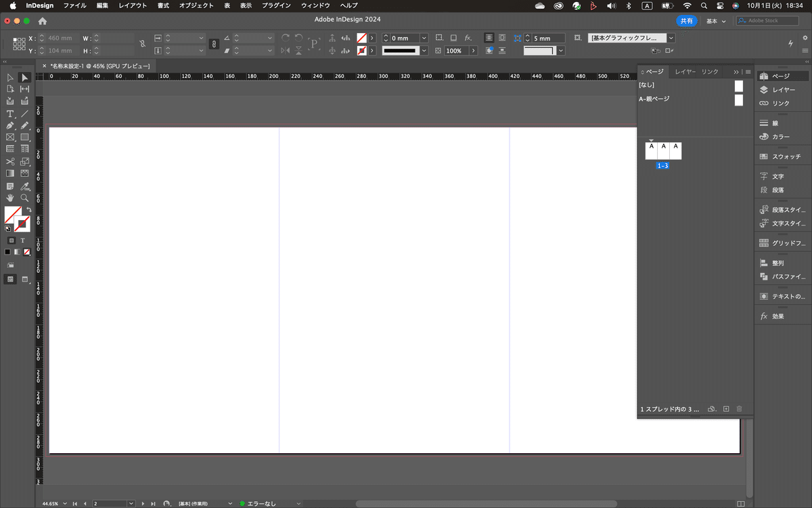
Task: Open the 段落 panel
Action: [782, 190]
